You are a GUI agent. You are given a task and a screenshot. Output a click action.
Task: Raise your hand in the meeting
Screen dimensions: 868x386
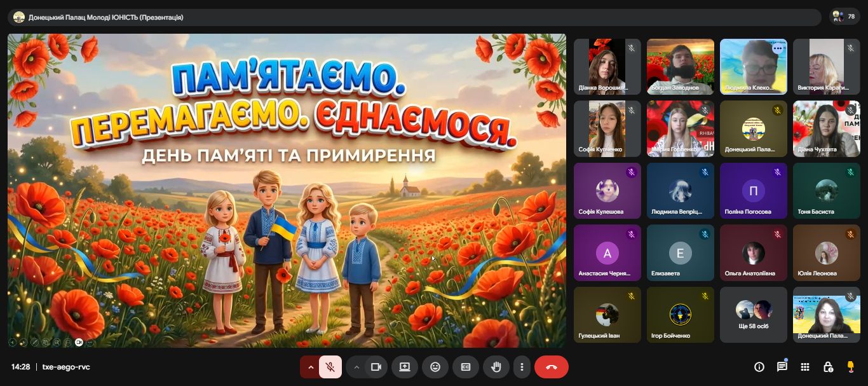click(496, 367)
